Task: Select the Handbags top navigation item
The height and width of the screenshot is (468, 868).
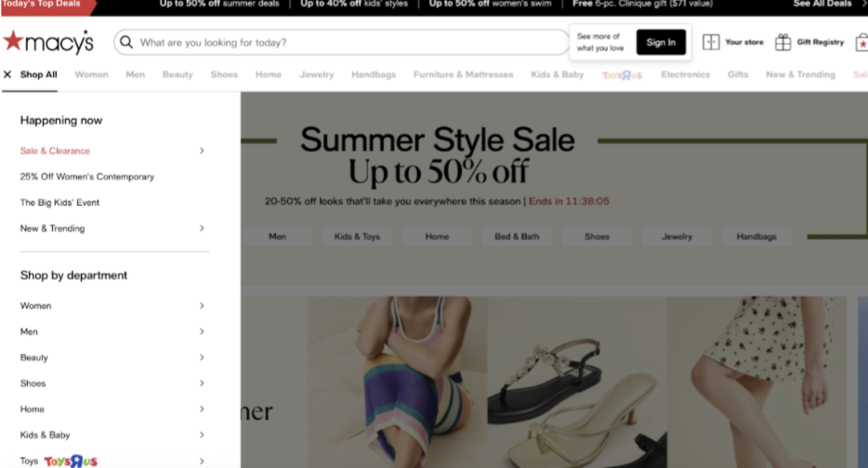Action: pos(374,74)
